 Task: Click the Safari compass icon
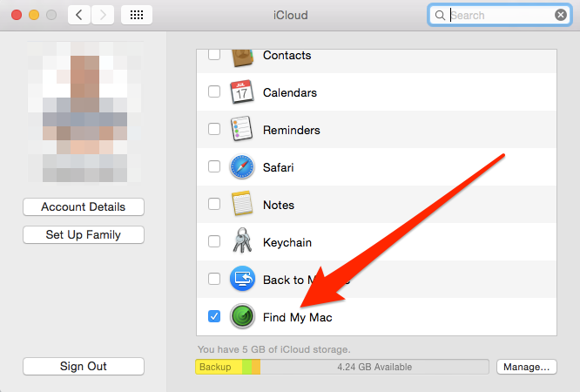click(242, 166)
